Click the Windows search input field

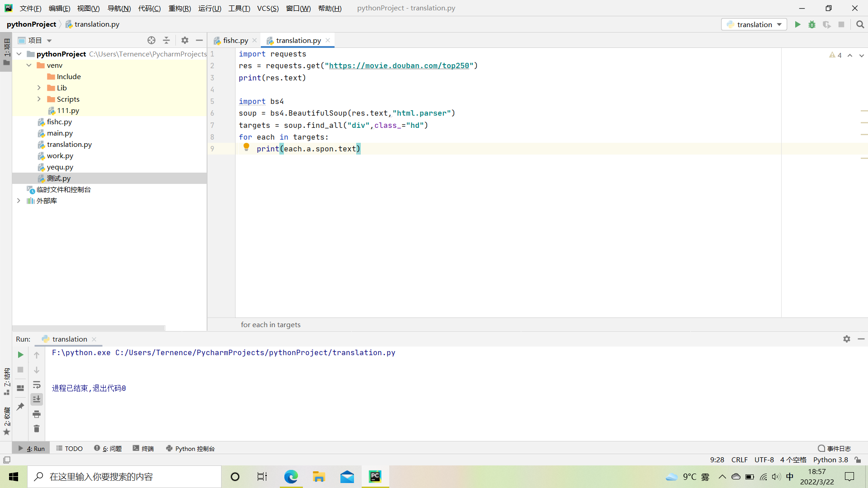coord(124,477)
